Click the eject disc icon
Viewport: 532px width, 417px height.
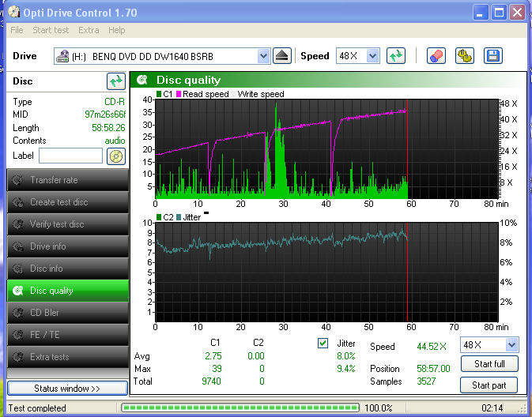coord(282,56)
